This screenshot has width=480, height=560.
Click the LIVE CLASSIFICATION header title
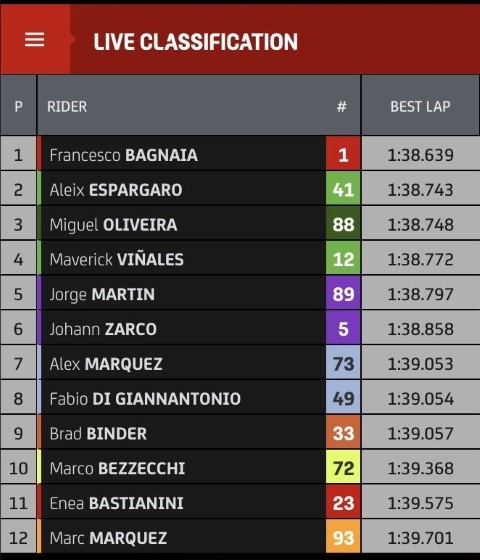coord(195,42)
